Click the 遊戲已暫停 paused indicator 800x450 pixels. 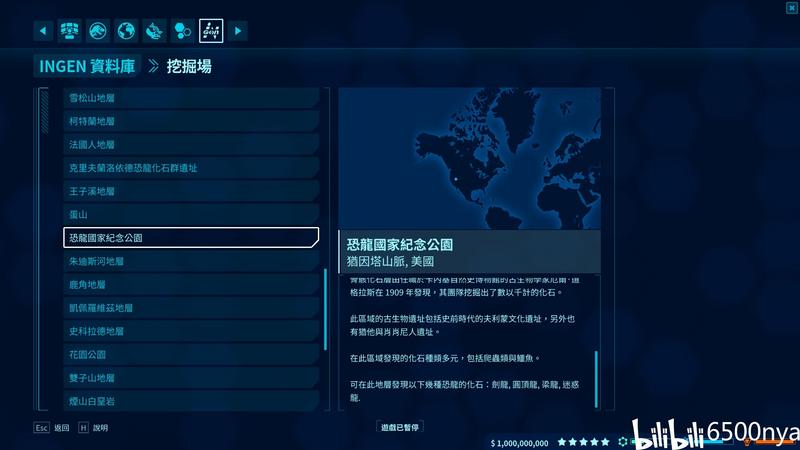[x=400, y=428]
